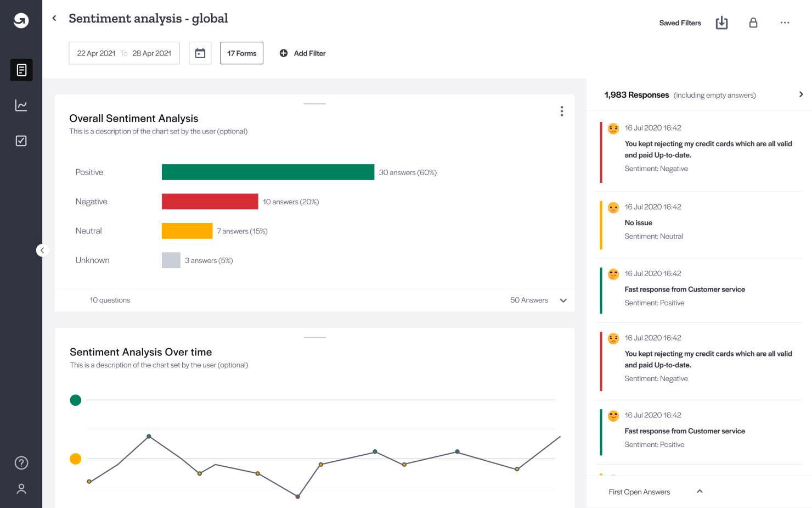Click the back arrow next to the report title

click(54, 18)
